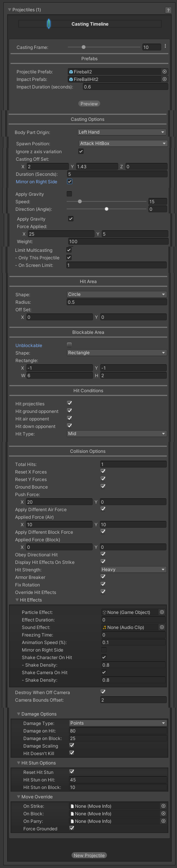Click the Direction (Angle) slider handle
The width and height of the screenshot is (177, 868).
click(x=107, y=209)
